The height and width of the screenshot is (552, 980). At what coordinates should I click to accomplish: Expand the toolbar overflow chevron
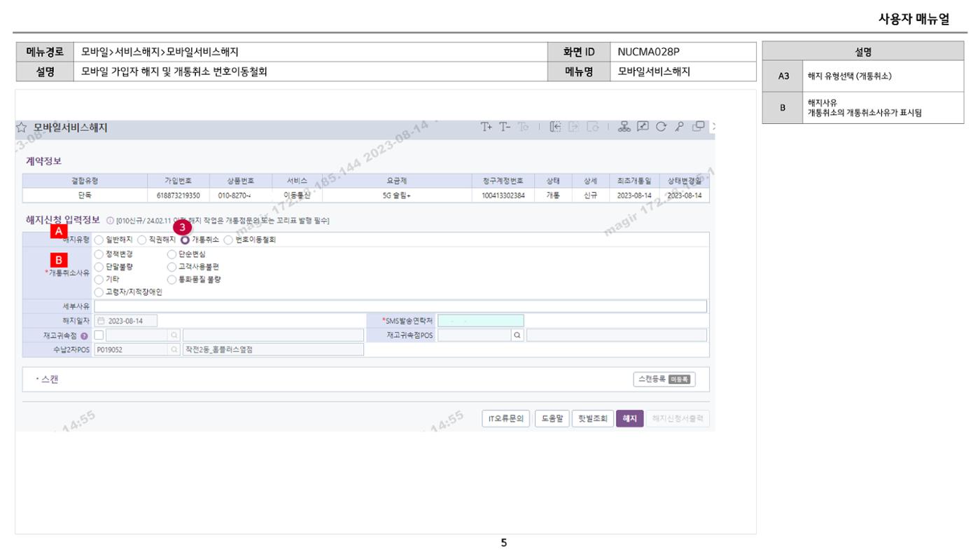[713, 127]
